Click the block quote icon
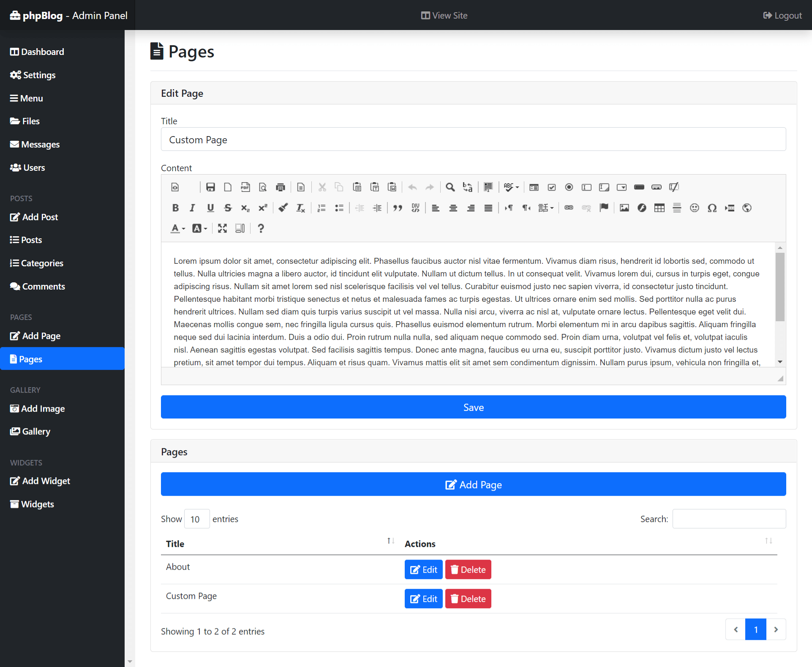 pyautogui.click(x=397, y=208)
